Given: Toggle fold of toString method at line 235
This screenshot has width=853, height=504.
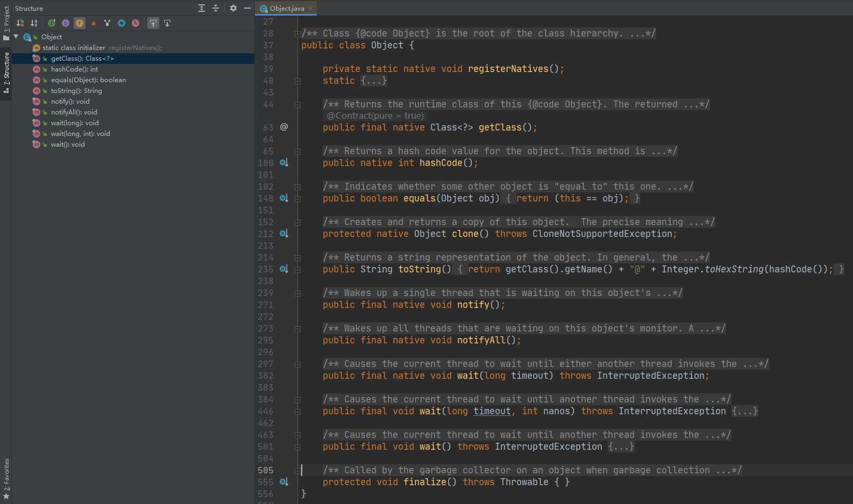Looking at the screenshot, I should [297, 270].
